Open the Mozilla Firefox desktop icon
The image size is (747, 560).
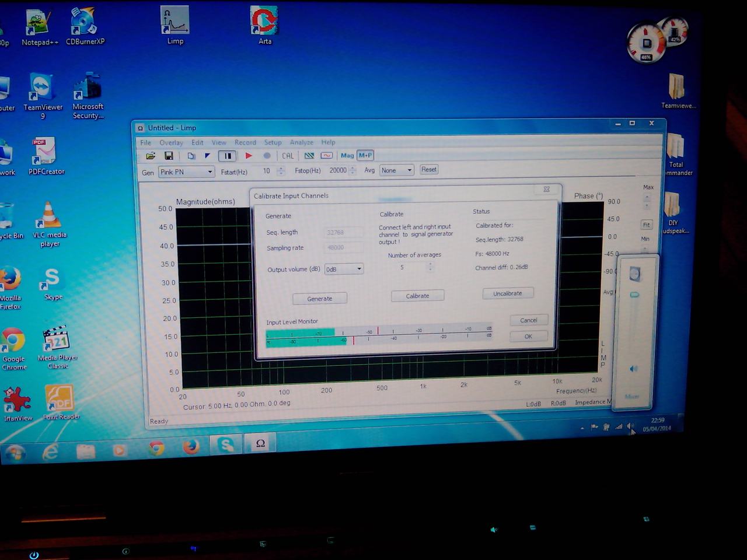click(11, 288)
